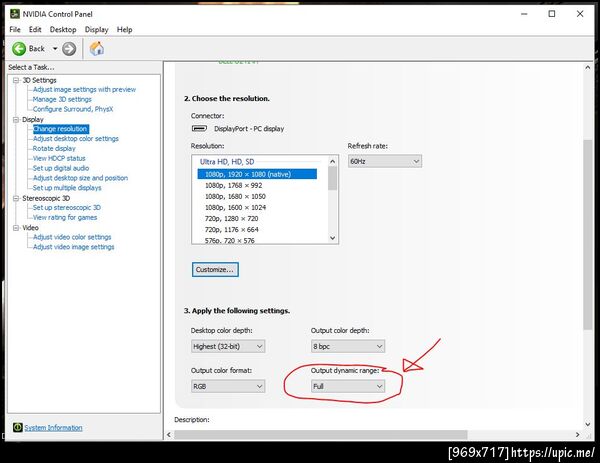This screenshot has width=600, height=463.
Task: Open Manage 3D settings
Action: pyautogui.click(x=62, y=99)
